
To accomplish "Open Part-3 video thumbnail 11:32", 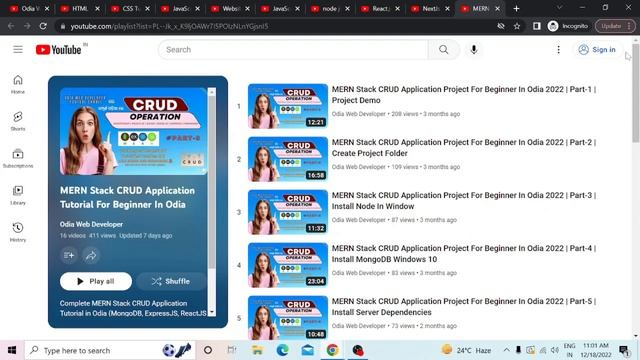I will pos(288,212).
